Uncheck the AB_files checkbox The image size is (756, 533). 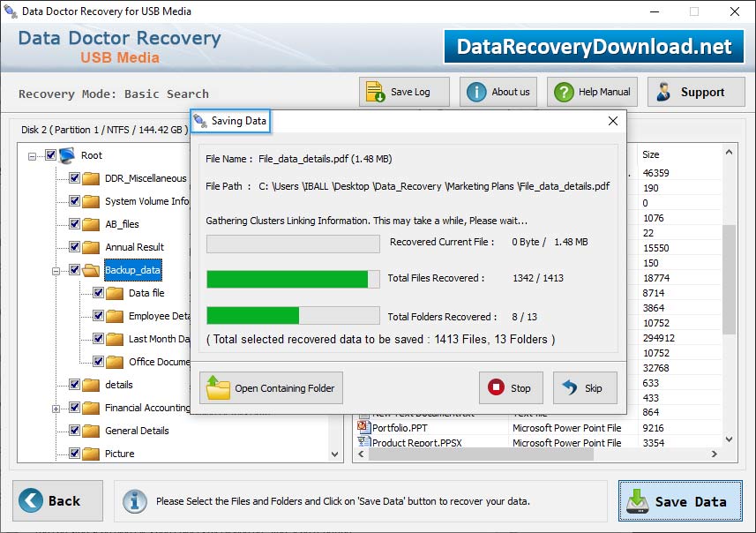74,223
